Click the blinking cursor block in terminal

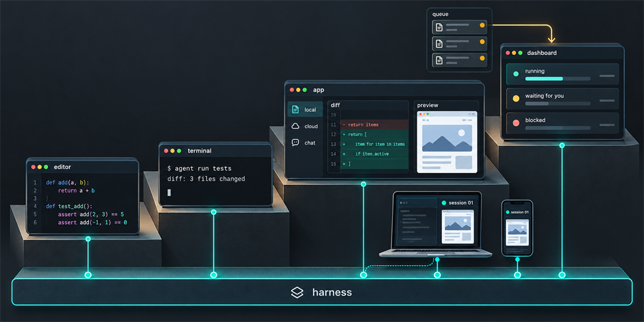click(x=169, y=193)
